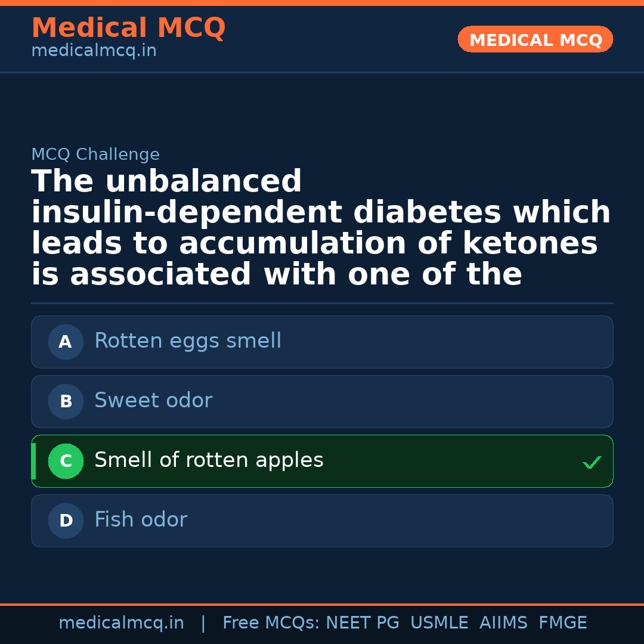Image resolution: width=644 pixels, height=644 pixels.
Task: Choose "Smell of rotten apples" answer
Action: pyautogui.click(x=209, y=460)
